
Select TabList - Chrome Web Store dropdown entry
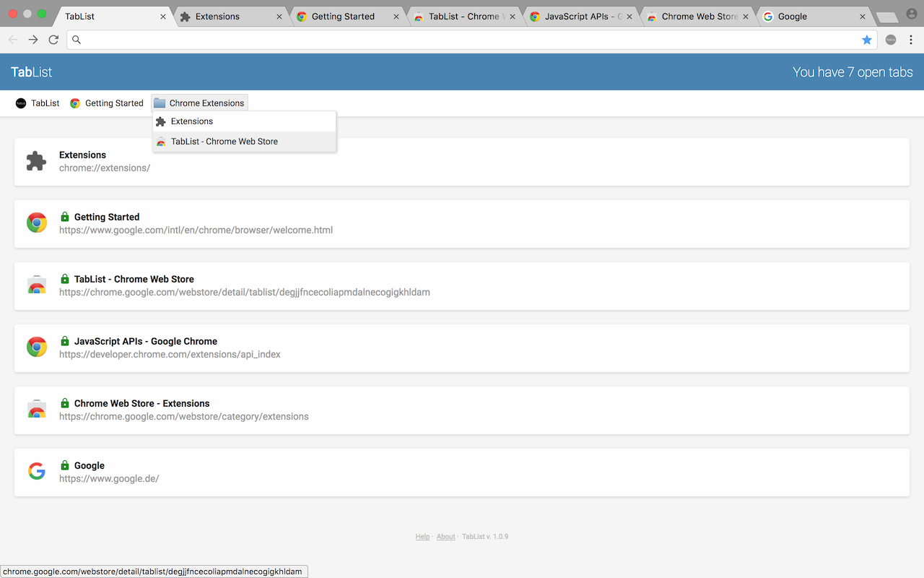pos(244,142)
